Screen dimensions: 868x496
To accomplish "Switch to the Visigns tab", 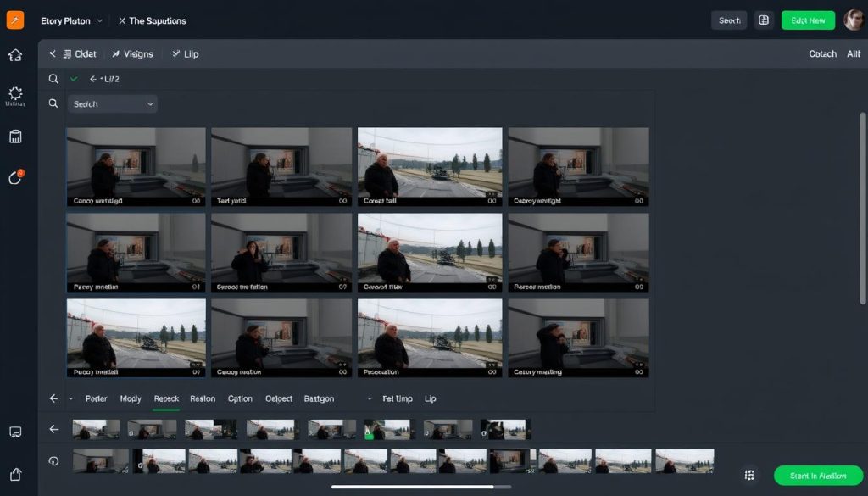I will click(x=133, y=53).
